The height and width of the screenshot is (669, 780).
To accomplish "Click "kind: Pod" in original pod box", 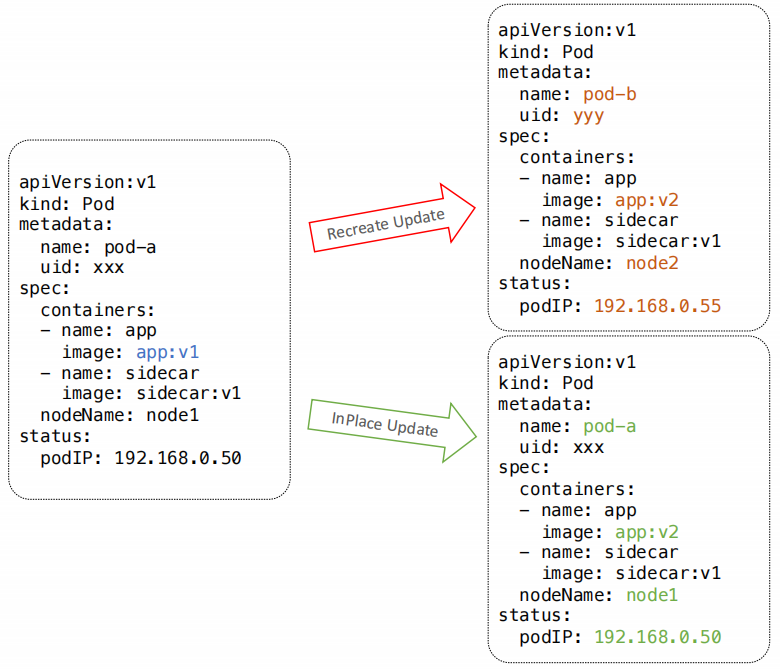I will (x=67, y=204).
